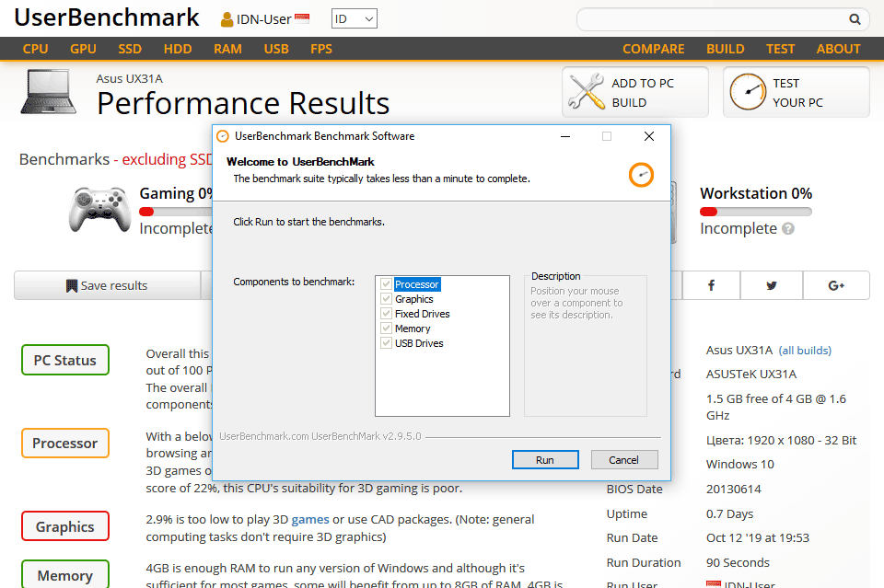
Task: Click the wrench and screwdriver icon
Action: (x=587, y=92)
